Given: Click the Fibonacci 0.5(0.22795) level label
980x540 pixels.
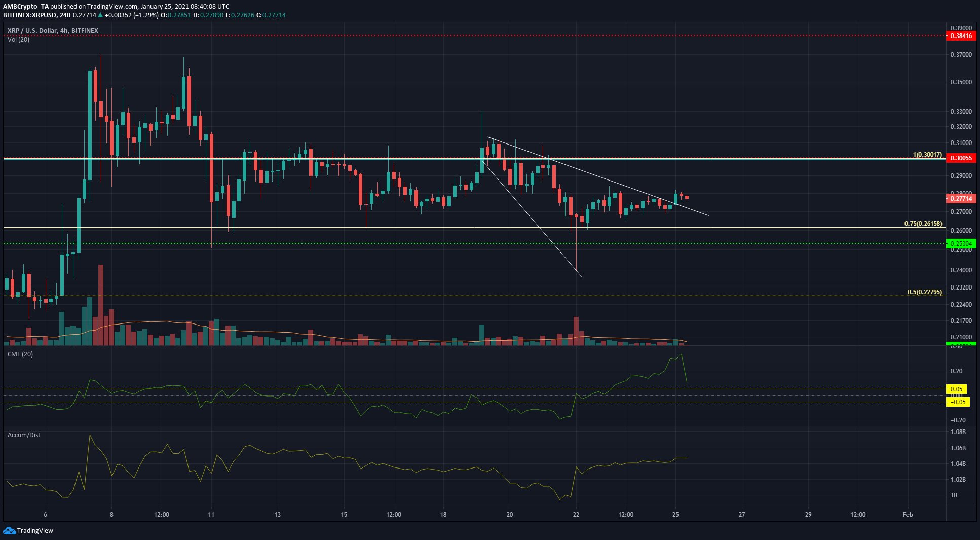Looking at the screenshot, I should (x=925, y=292).
